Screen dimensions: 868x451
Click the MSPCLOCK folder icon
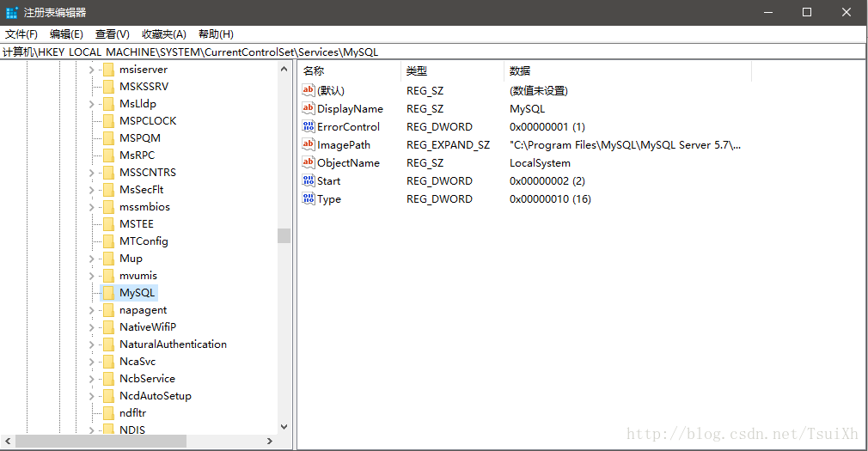tap(108, 121)
